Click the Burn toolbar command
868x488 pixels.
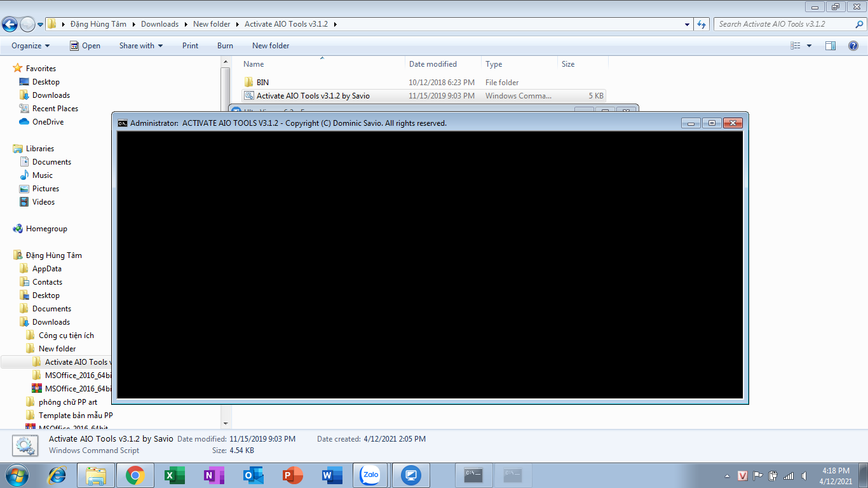(225, 46)
